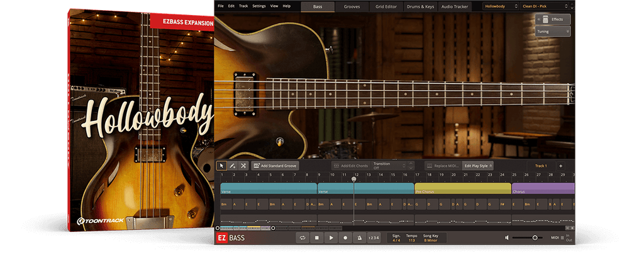Toggle the 1234 count-in button
The width and height of the screenshot is (644, 262).
pos(374,237)
